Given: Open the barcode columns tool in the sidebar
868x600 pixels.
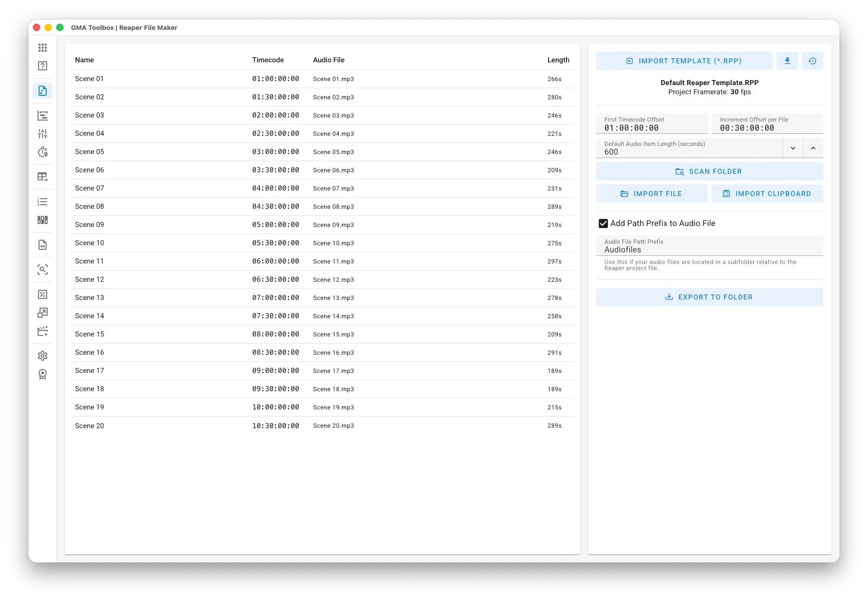Looking at the screenshot, I should pos(43,220).
